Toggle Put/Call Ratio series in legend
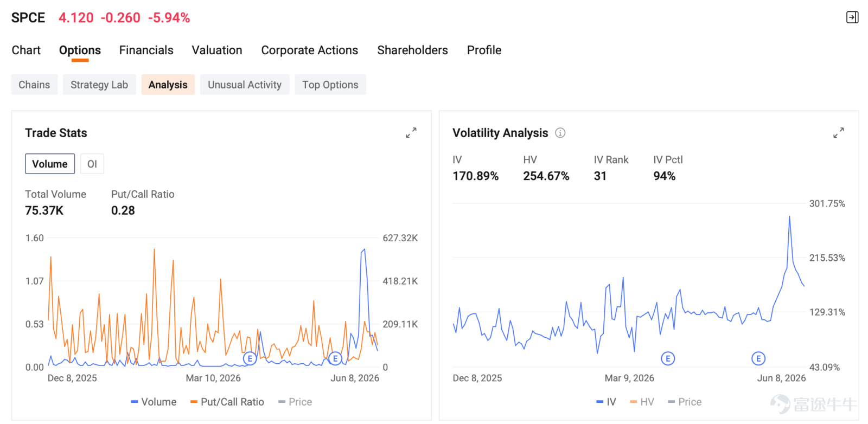Screen dimensions: 868x424 (x=227, y=402)
